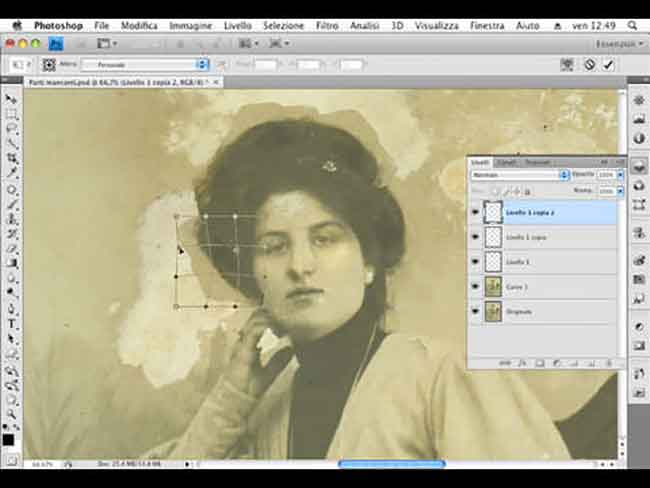Select the Eraser tool
Screen dimensions: 650x488
pyautogui.click(x=11, y=249)
